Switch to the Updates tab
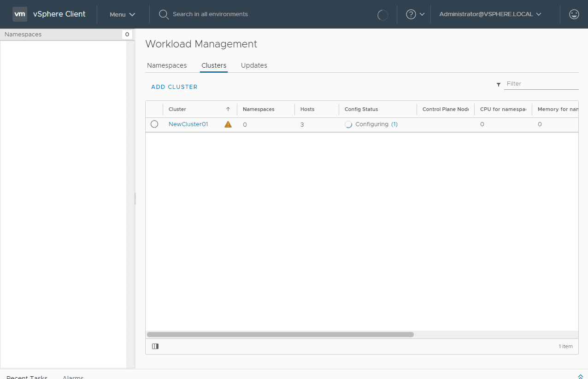This screenshot has height=379, width=588. (x=253, y=65)
